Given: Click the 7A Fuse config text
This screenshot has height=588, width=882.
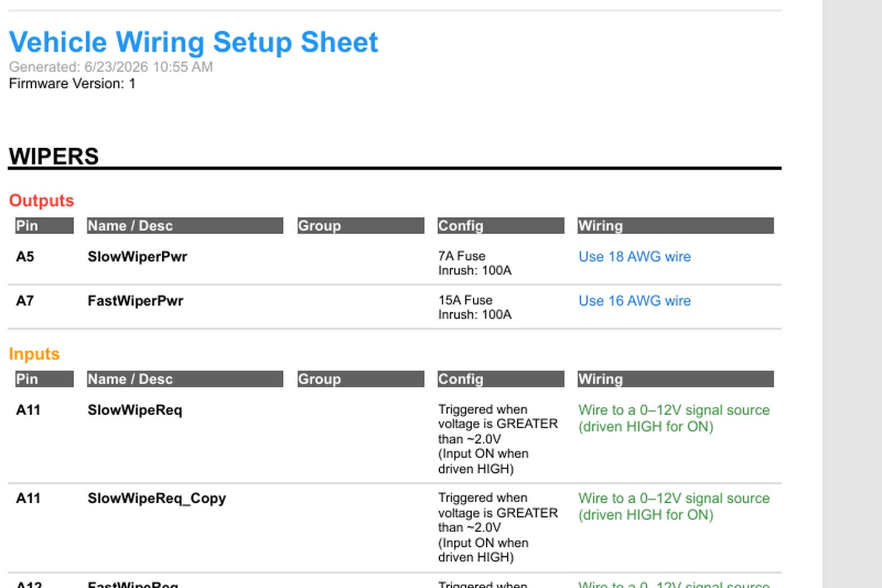Looking at the screenshot, I should [462, 256].
